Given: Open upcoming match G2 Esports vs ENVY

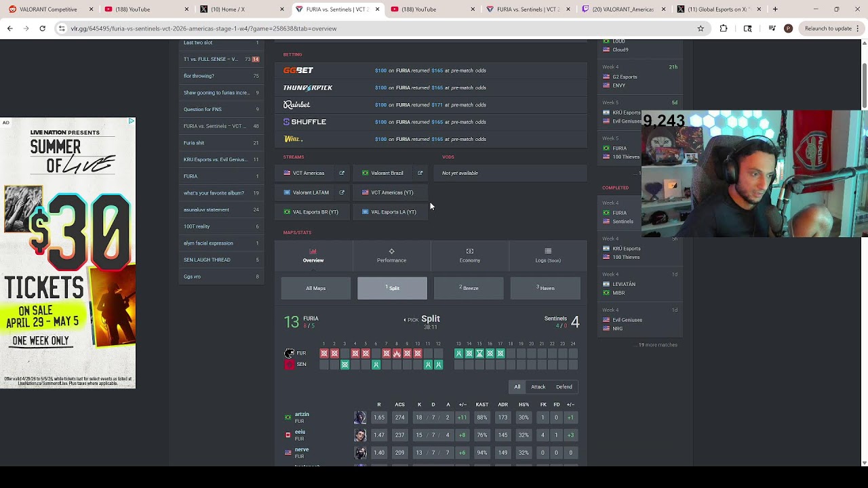Looking at the screenshot, I should click(640, 77).
